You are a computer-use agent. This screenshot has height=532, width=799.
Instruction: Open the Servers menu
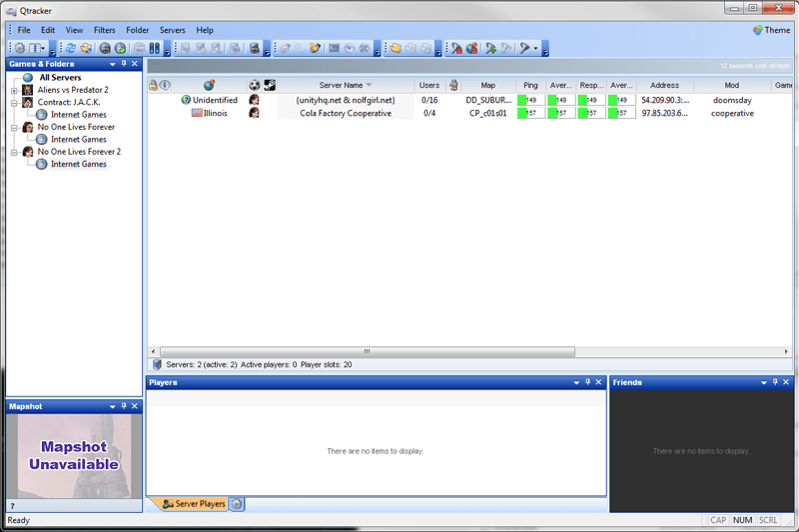click(172, 30)
